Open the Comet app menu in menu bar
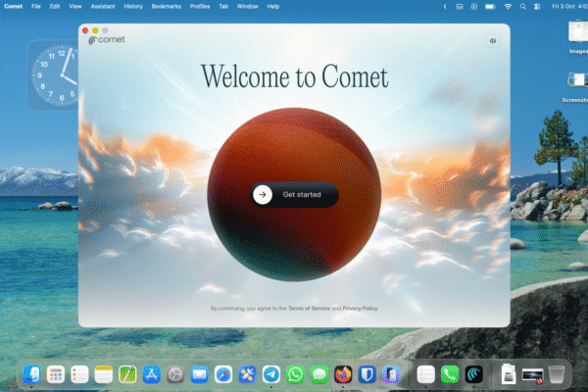The width and height of the screenshot is (588, 392). pyautogui.click(x=13, y=7)
